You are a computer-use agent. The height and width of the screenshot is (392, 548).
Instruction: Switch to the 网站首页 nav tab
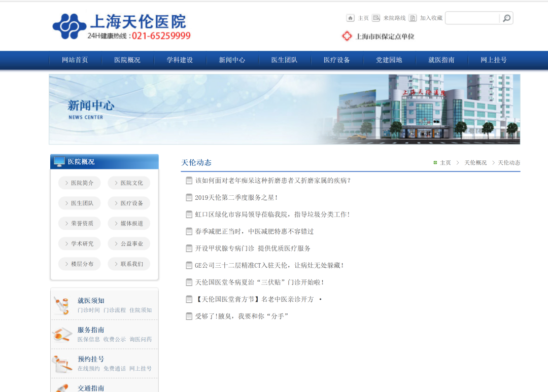click(x=75, y=60)
